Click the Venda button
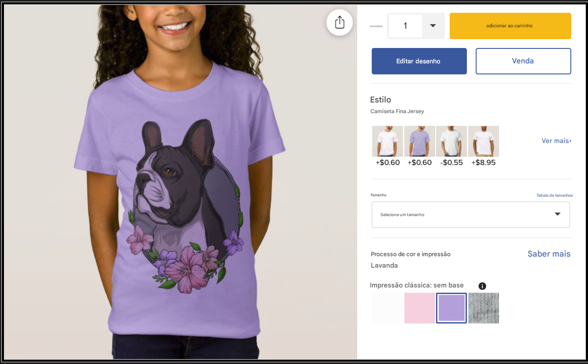Image resolution: width=588 pixels, height=364 pixels. coord(523,61)
